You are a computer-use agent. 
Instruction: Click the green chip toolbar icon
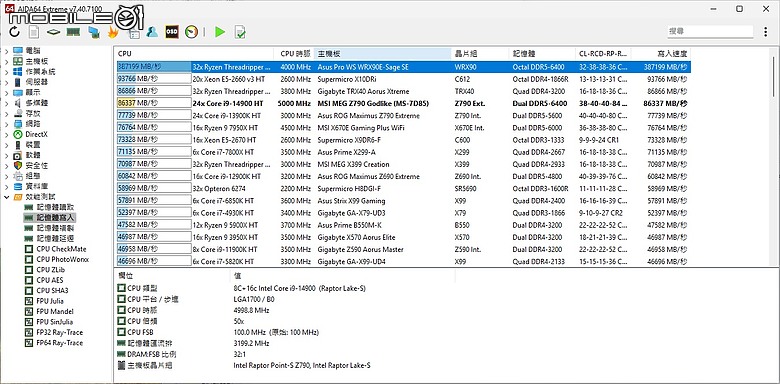coord(53,32)
